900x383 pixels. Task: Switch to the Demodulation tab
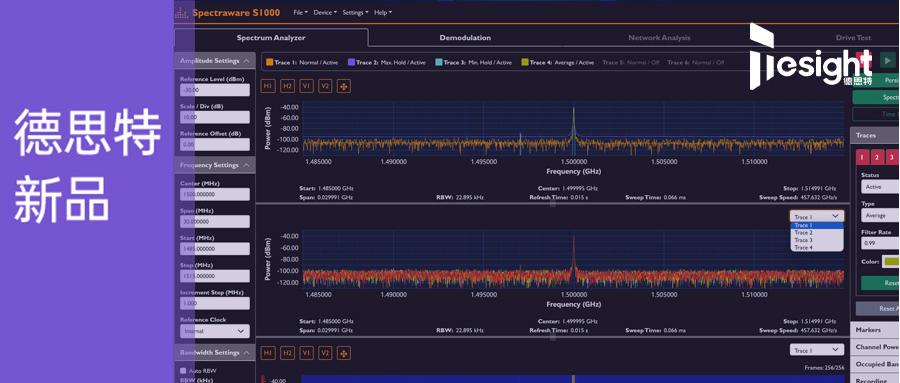465,38
